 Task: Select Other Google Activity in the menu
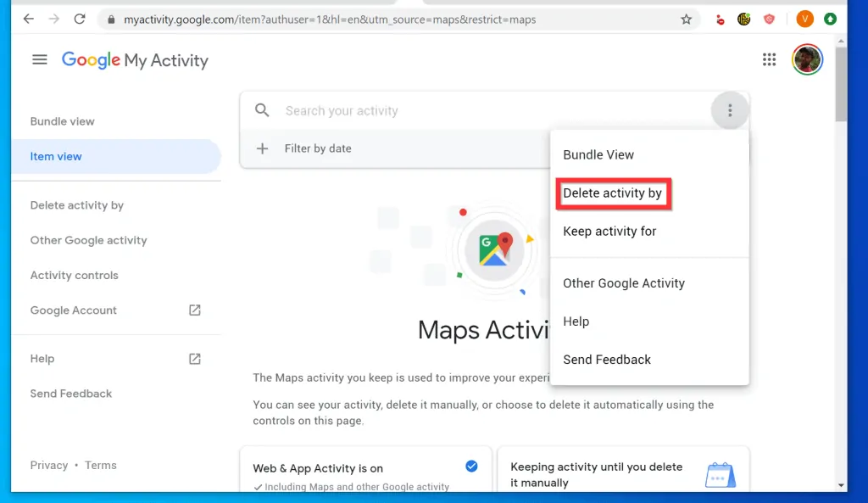click(649, 283)
